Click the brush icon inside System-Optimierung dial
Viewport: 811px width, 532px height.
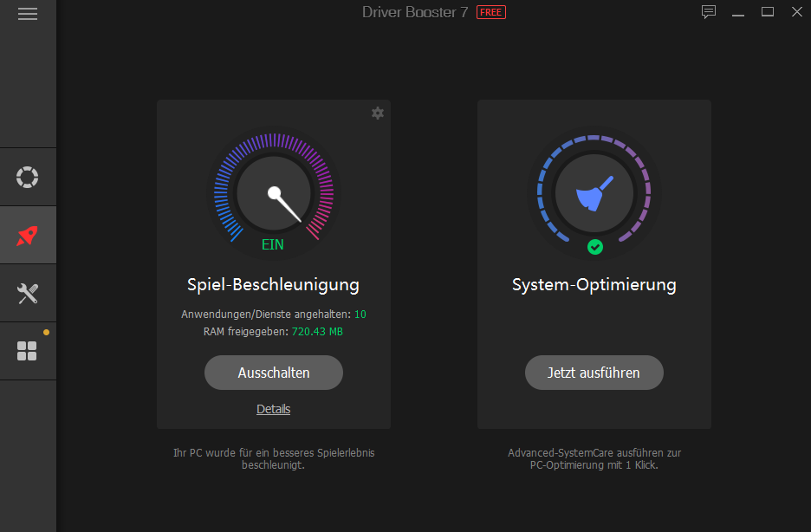pyautogui.click(x=594, y=192)
